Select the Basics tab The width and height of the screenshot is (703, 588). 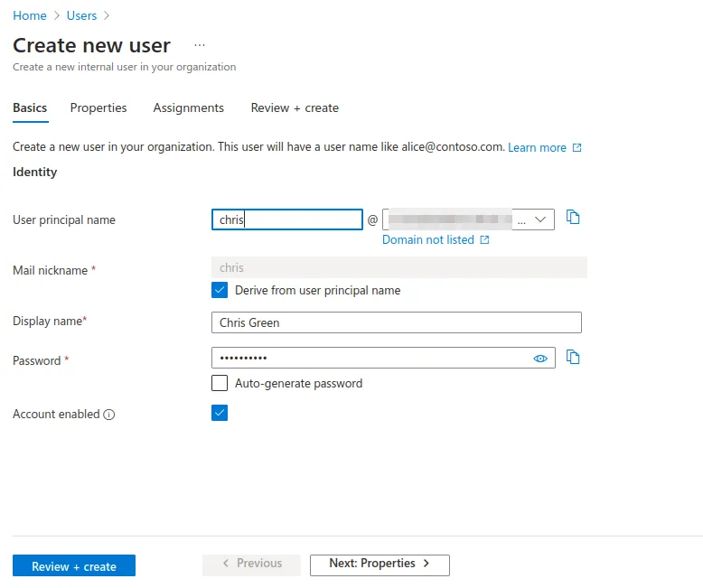click(30, 107)
